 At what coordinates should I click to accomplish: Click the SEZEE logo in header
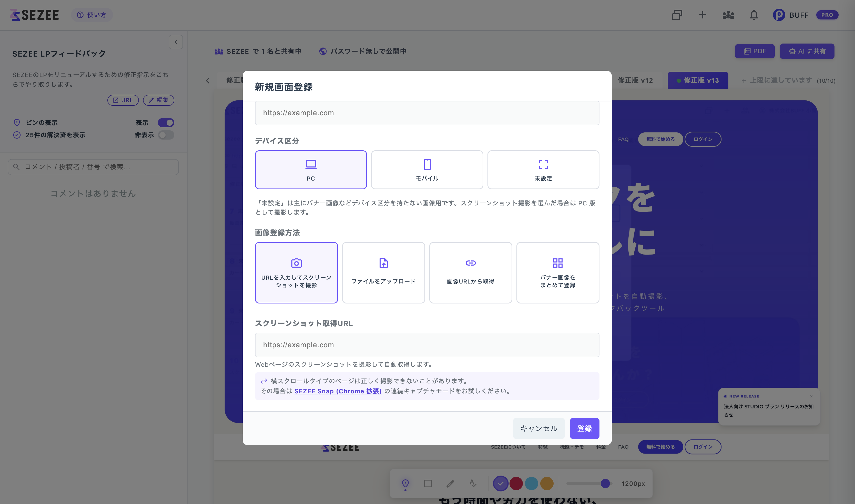pos(34,15)
